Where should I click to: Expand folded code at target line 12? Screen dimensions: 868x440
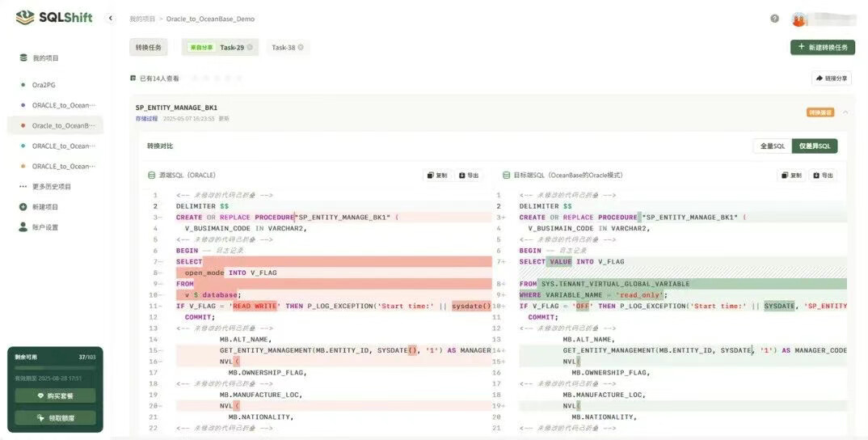click(x=567, y=328)
